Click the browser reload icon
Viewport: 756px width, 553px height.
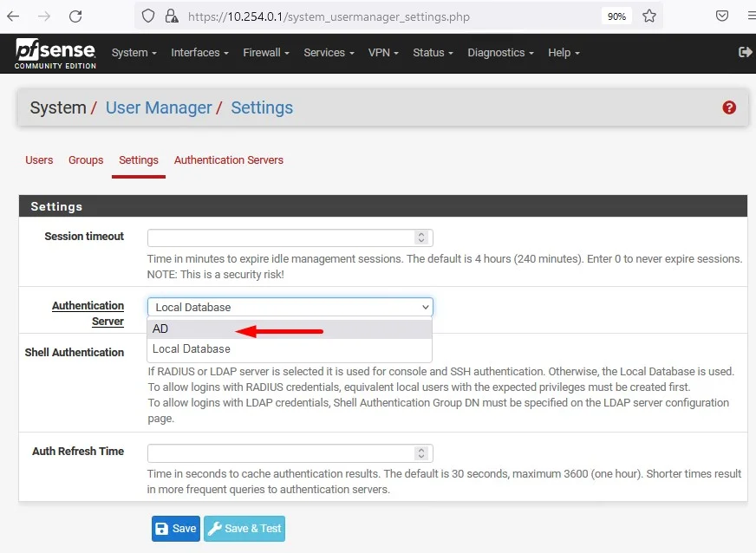coord(75,16)
